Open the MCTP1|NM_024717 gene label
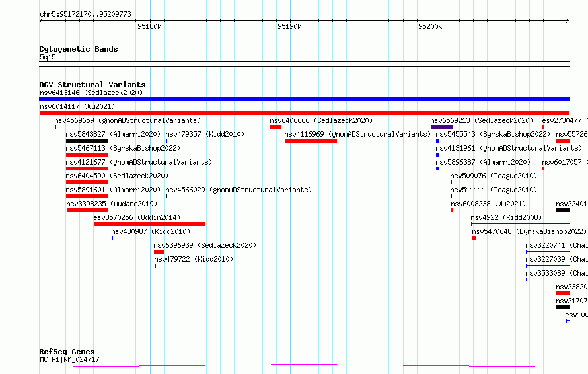 coord(69,359)
